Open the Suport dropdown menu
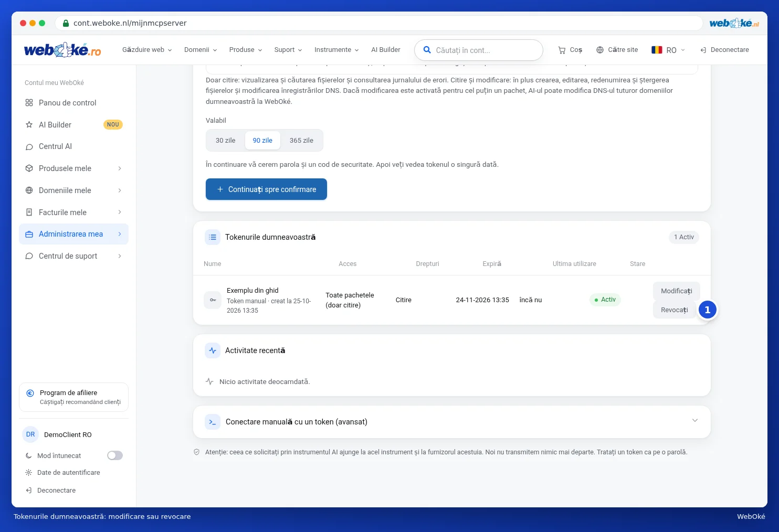Image resolution: width=779 pixels, height=532 pixels. tap(288, 50)
